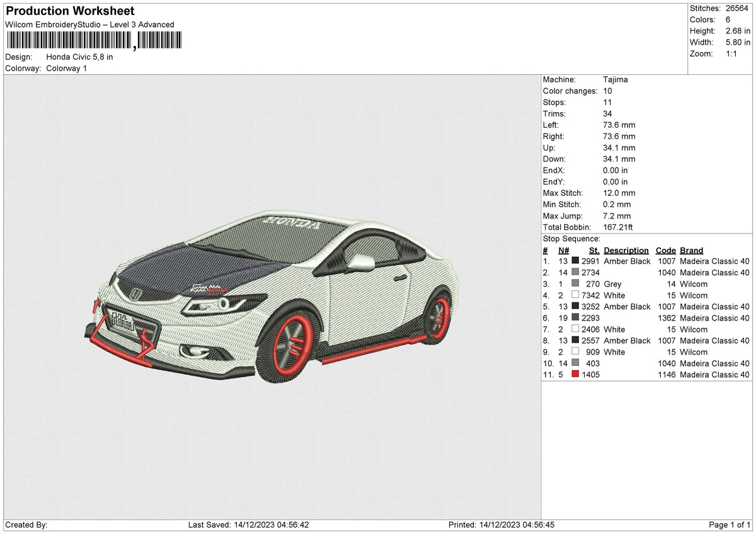Click the Production Worksheet title
Viewport: 756px width, 534px height.
70,11
